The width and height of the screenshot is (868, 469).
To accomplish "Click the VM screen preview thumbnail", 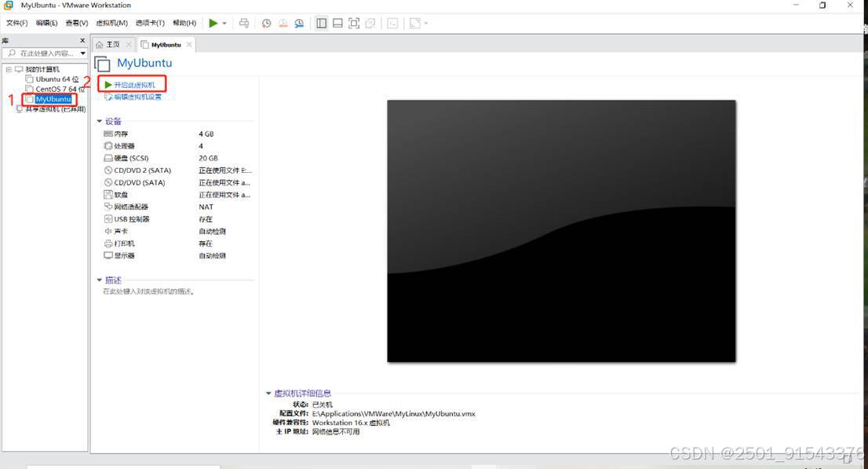I will click(561, 231).
